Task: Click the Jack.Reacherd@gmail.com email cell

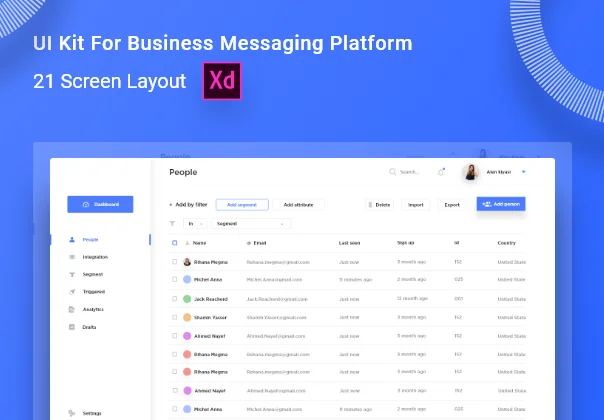Action: pyautogui.click(x=277, y=299)
